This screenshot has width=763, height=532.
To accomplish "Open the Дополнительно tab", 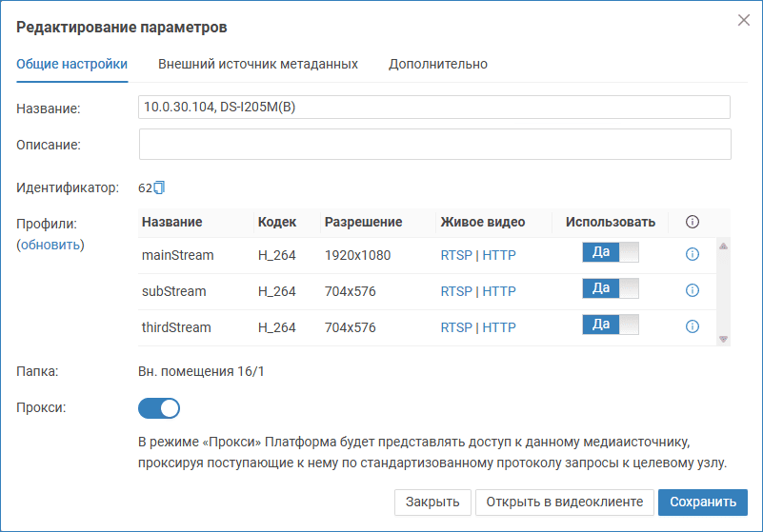I will coord(437,64).
